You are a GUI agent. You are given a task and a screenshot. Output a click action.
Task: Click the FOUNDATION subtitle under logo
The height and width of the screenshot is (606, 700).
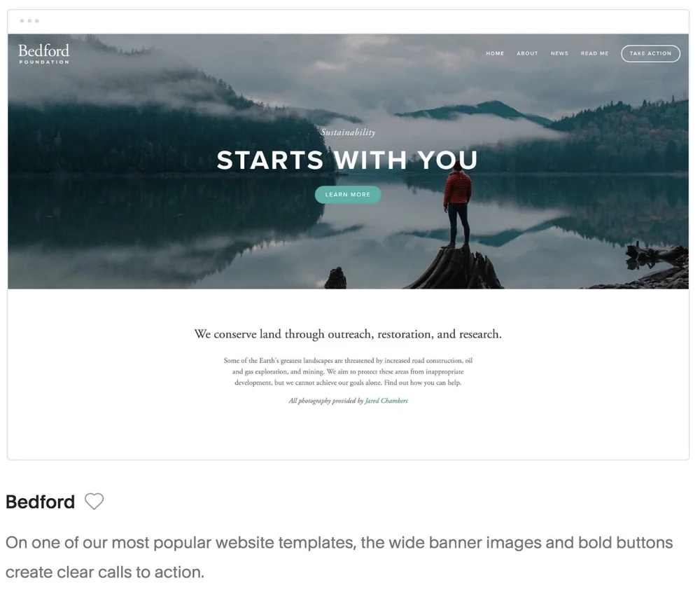pos(44,62)
